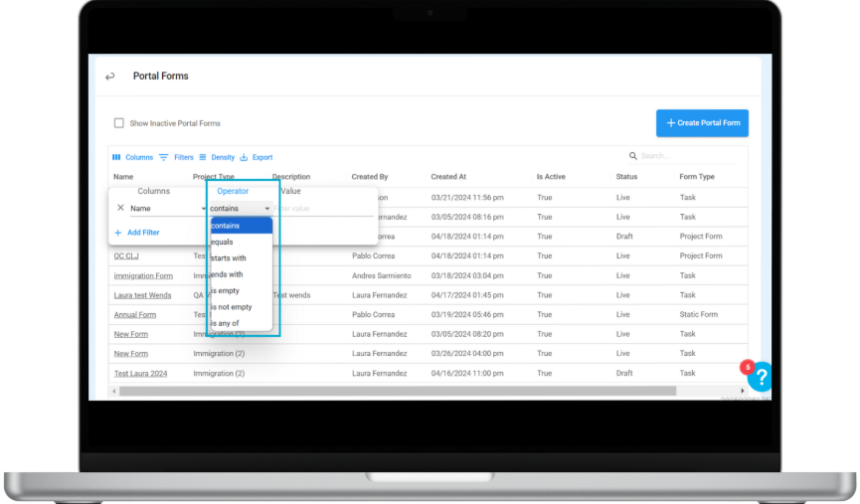Open the Filters toolbar icon
Viewport: 860px width, 504px height.
(x=164, y=157)
